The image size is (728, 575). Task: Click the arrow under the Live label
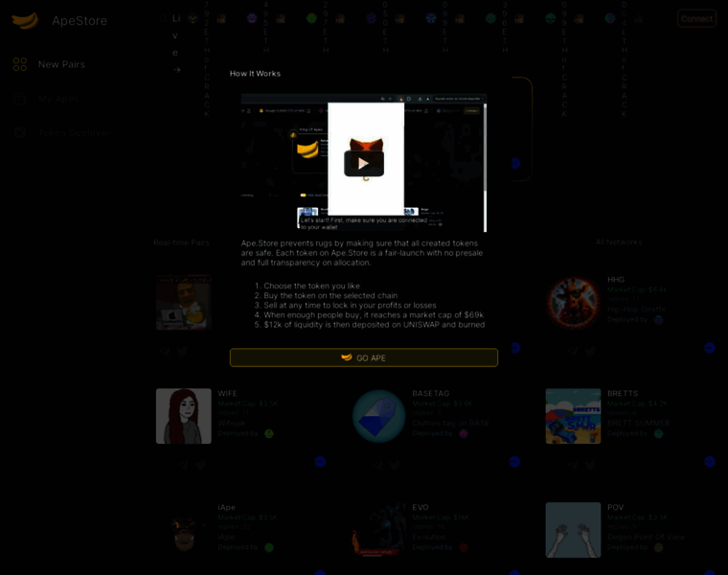click(176, 70)
